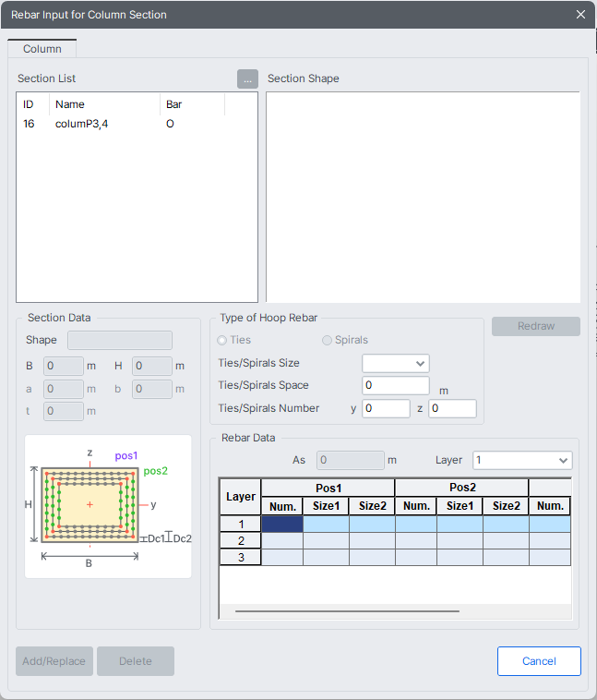
Task: Click the Pos2 Num. cell for layer 1
Action: [416, 525]
